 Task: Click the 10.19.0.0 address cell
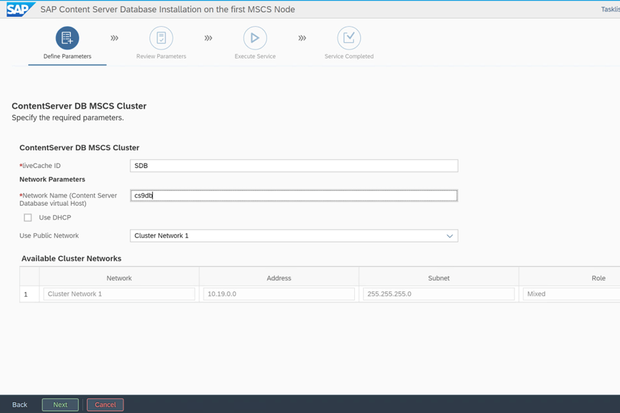coord(279,294)
